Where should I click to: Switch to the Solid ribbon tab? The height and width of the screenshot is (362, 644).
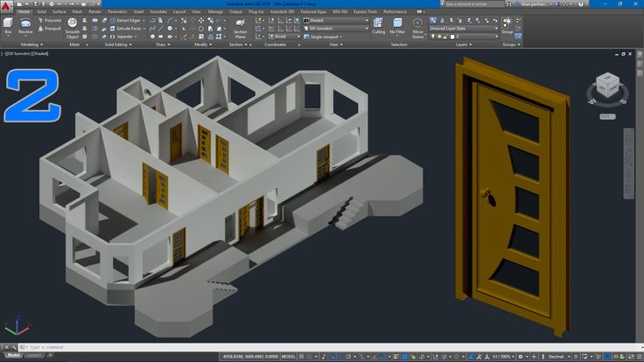41,12
